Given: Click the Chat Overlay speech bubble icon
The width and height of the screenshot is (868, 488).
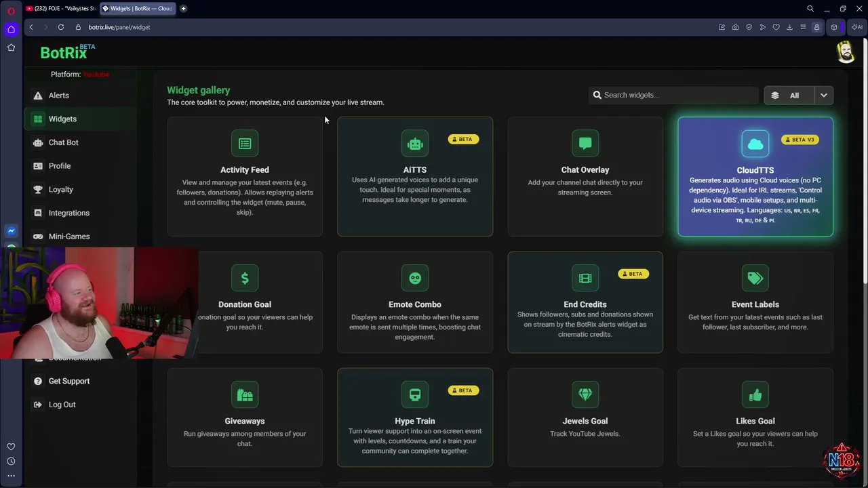Looking at the screenshot, I should click(585, 144).
